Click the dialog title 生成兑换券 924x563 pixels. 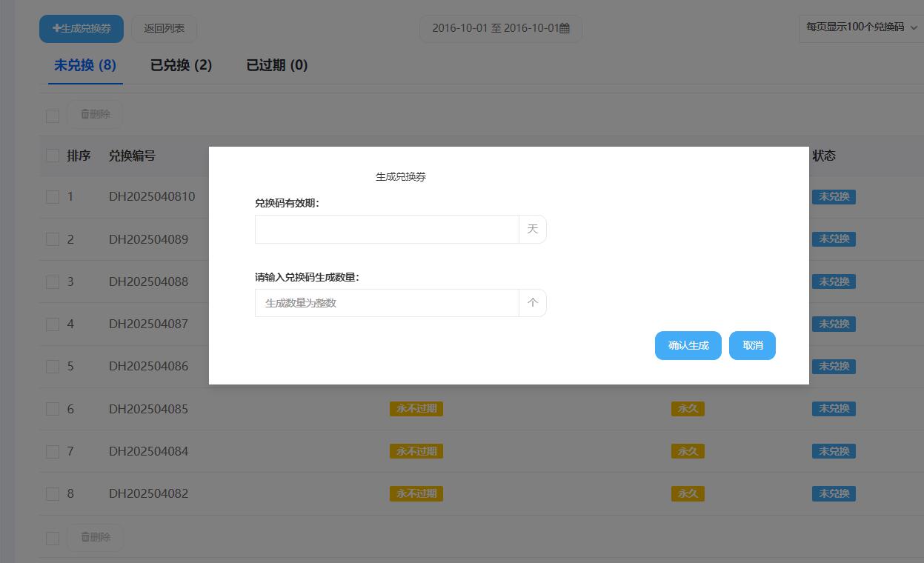click(401, 177)
